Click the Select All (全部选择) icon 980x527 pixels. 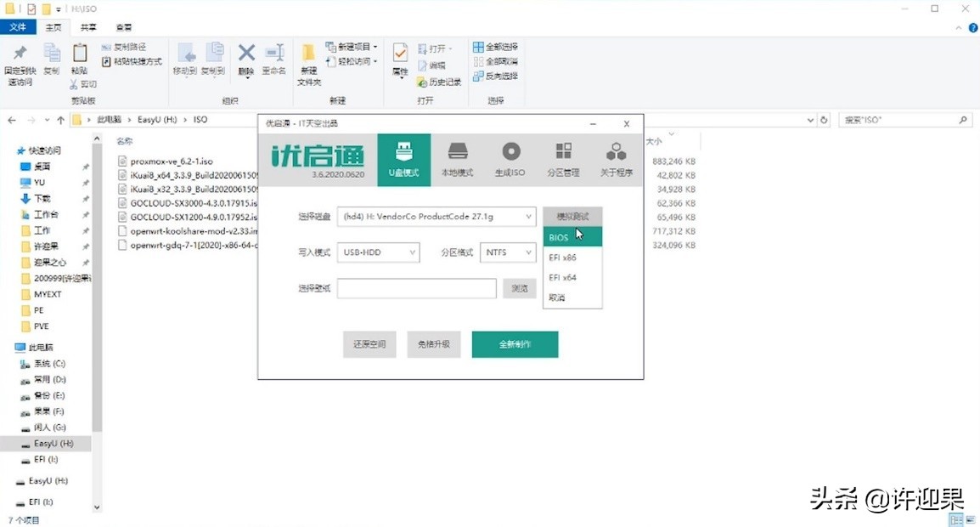(496, 48)
